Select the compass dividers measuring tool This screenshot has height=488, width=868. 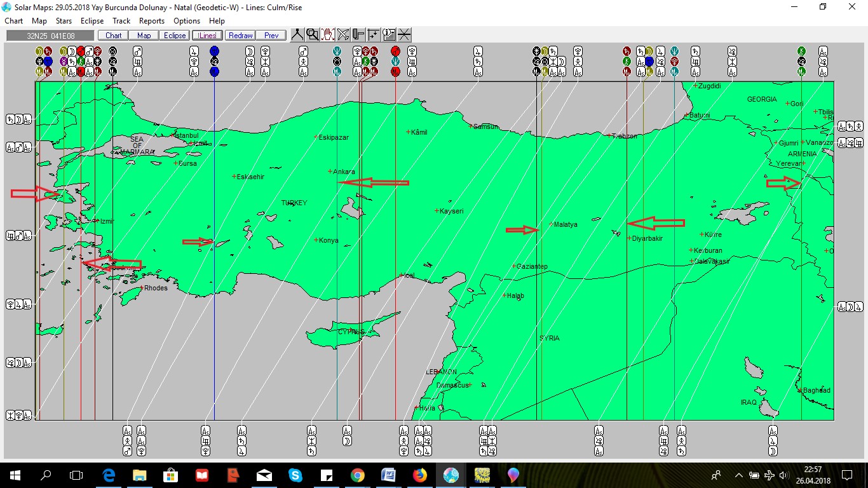tap(297, 35)
